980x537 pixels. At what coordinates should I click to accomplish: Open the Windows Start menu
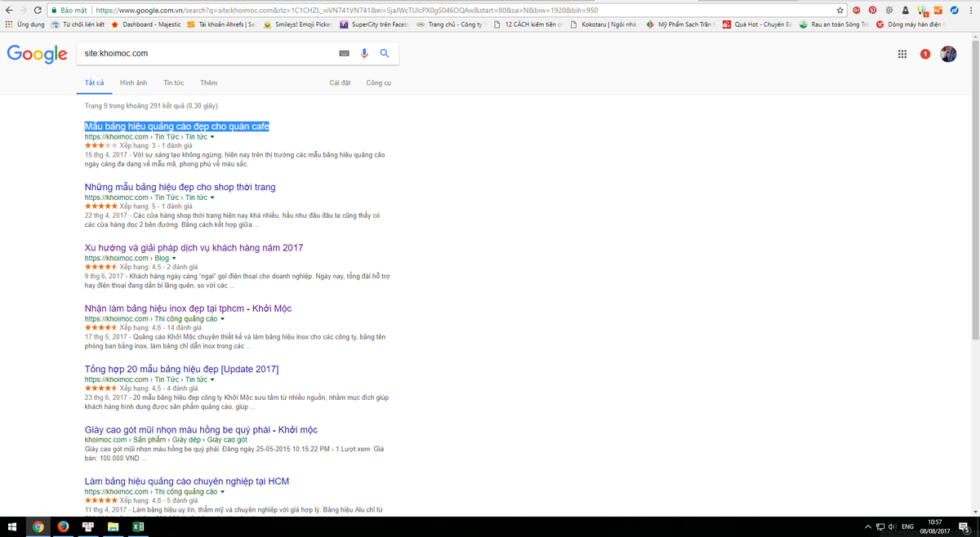(11, 527)
